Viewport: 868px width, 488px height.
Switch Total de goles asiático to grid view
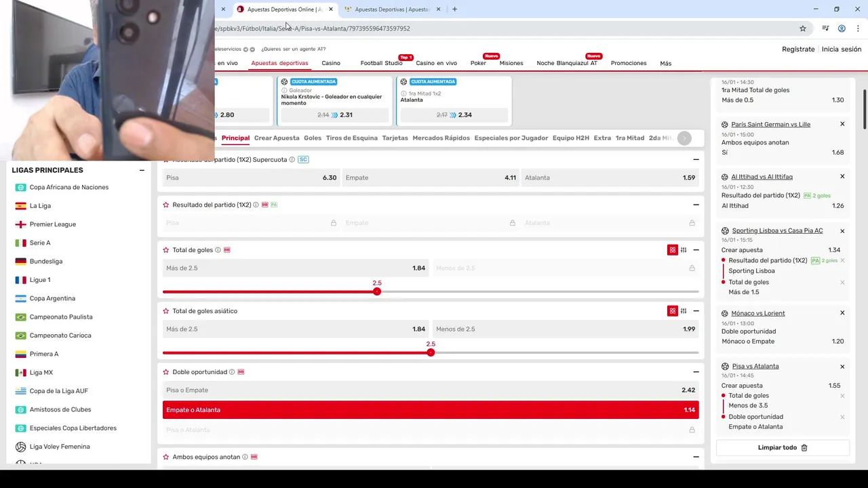tap(673, 311)
